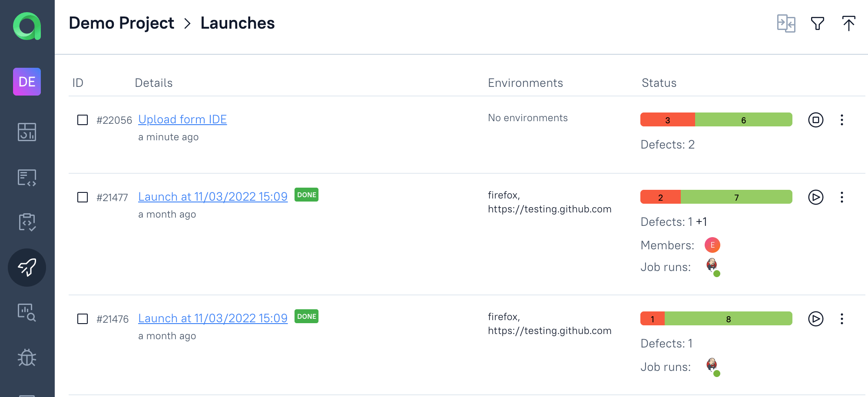Click the filter funnel icon
868x397 pixels.
coord(817,23)
